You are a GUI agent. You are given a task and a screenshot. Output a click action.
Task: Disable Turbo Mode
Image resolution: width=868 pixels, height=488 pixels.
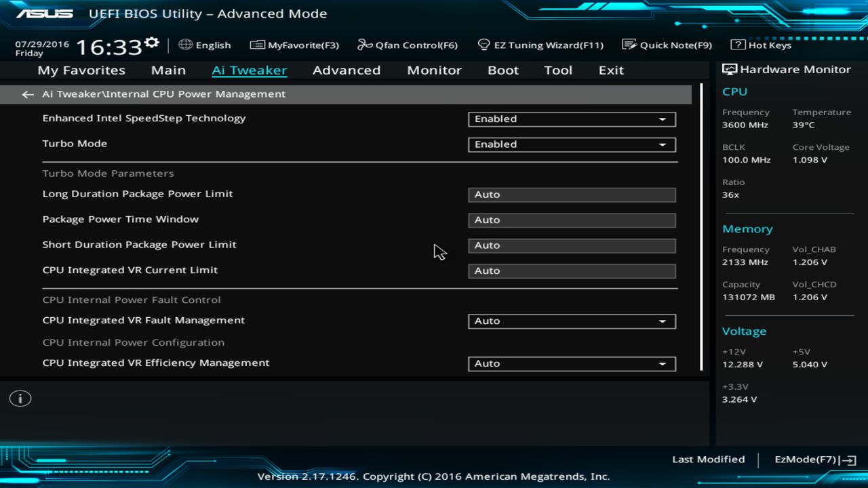(x=571, y=144)
